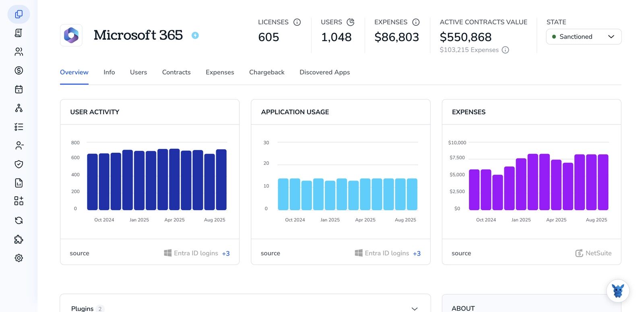
Task: Open the user offboarding sidebar icon
Action: click(x=19, y=146)
